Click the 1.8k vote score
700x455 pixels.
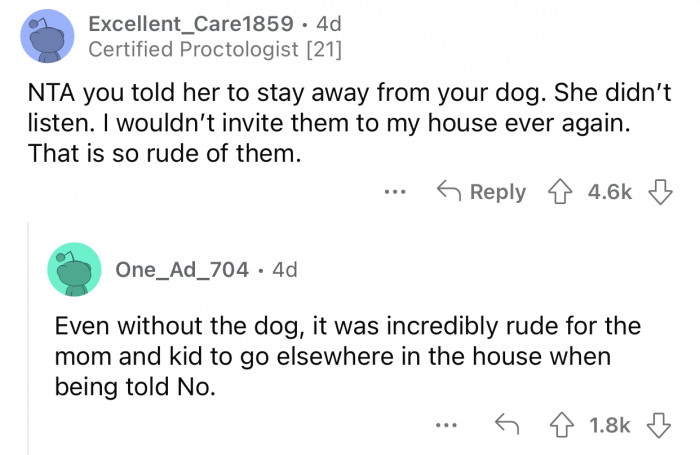pyautogui.click(x=611, y=425)
